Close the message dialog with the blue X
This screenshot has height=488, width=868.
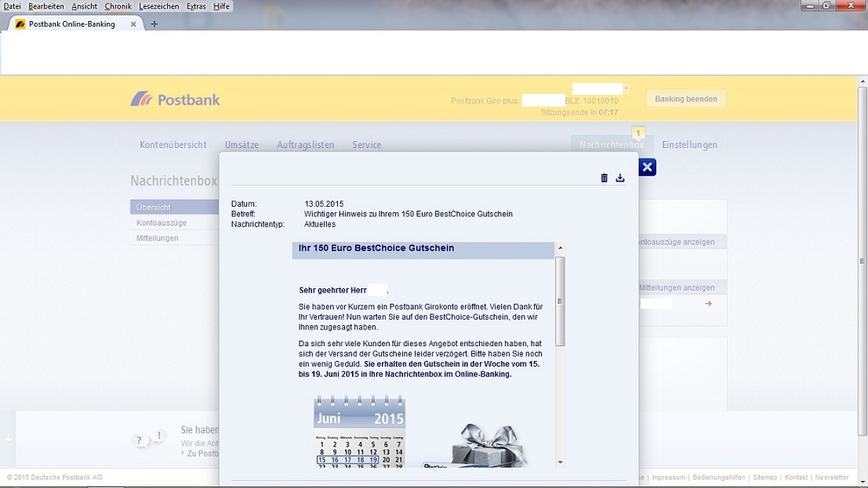click(647, 167)
